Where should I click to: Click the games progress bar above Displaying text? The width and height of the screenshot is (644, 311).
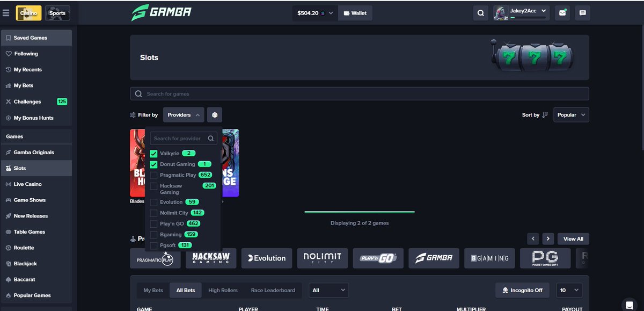(x=360, y=212)
